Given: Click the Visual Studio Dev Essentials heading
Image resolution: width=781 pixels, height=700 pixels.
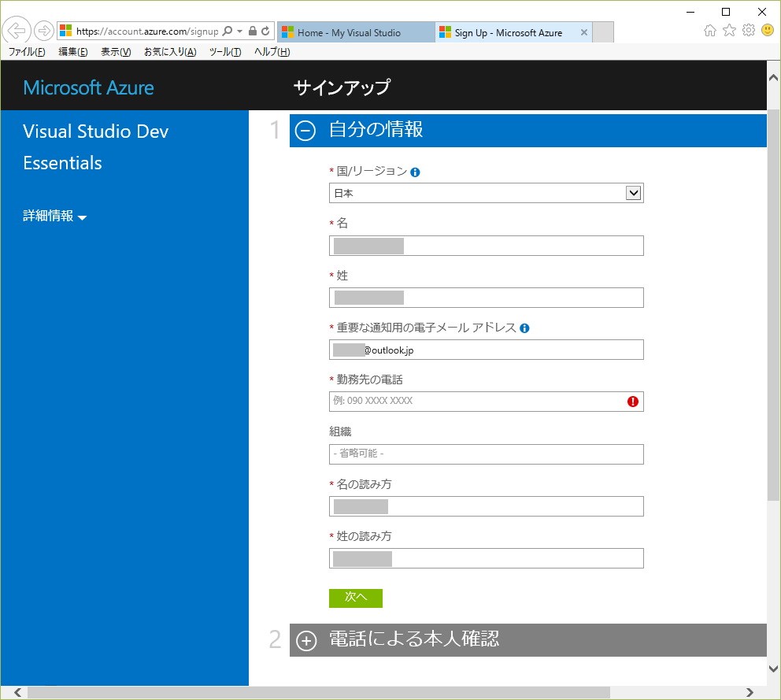Looking at the screenshot, I should point(95,147).
